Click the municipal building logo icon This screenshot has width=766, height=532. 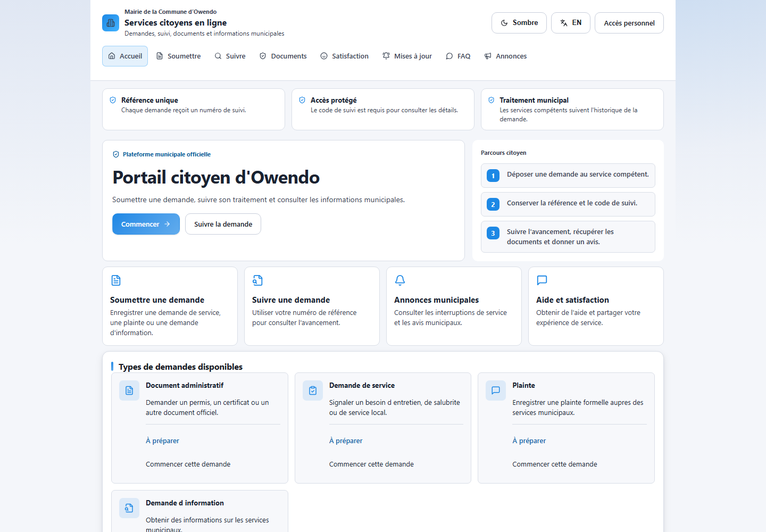point(111,23)
